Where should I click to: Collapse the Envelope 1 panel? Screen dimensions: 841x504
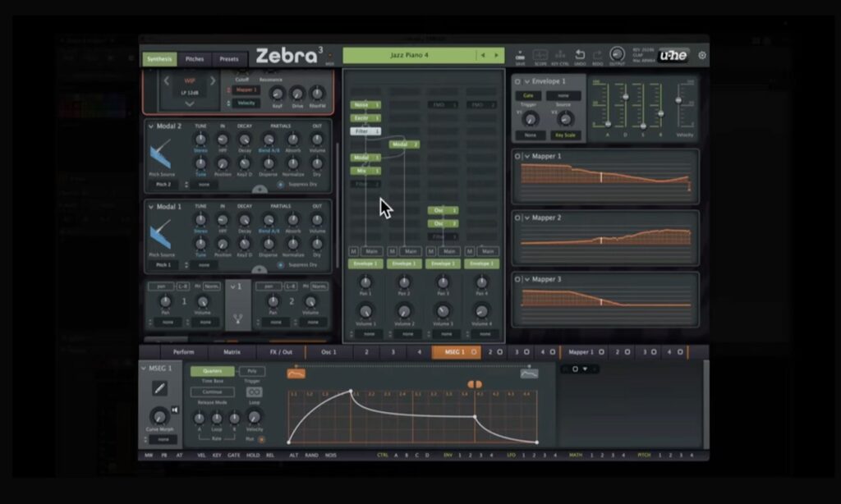526,81
